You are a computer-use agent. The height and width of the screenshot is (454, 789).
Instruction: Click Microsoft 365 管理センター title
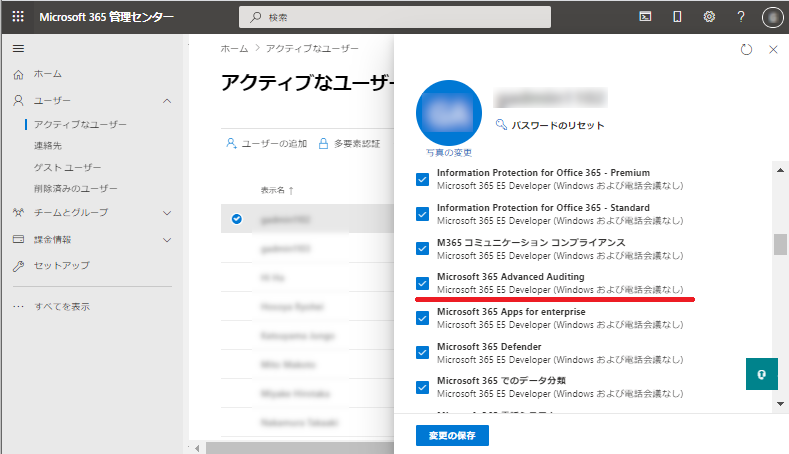coord(106,17)
